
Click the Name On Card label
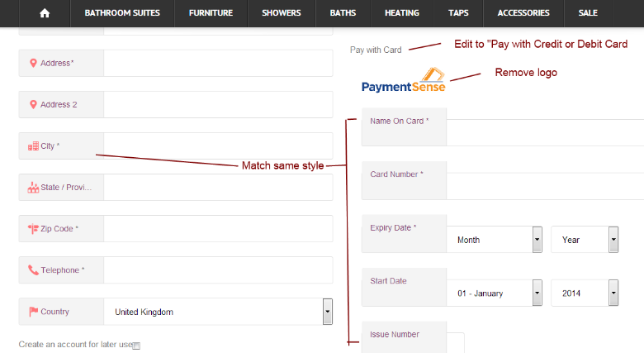click(400, 121)
